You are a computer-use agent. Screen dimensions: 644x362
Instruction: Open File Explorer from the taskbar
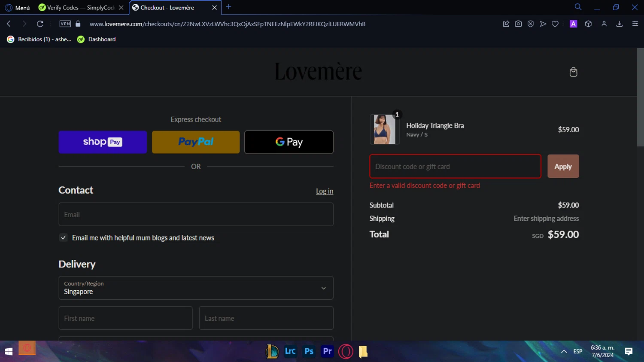(x=363, y=351)
